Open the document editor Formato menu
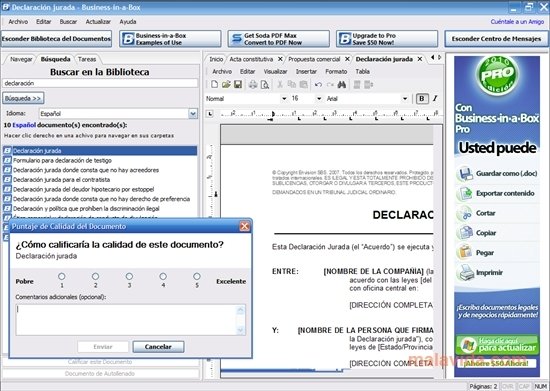550x391 pixels. [336, 72]
